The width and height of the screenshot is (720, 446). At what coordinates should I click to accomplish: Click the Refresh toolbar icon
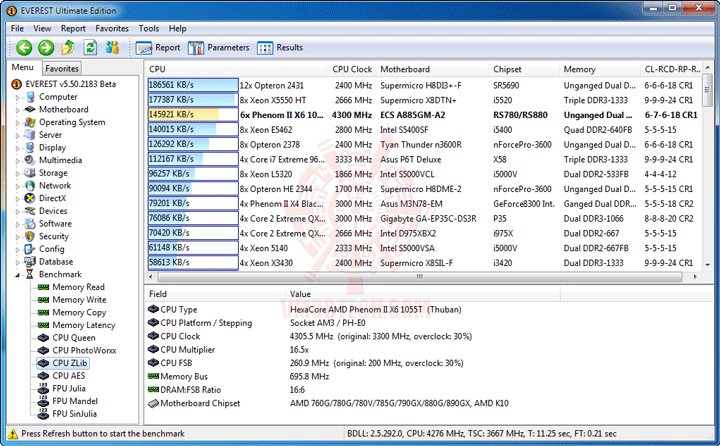tap(90, 47)
